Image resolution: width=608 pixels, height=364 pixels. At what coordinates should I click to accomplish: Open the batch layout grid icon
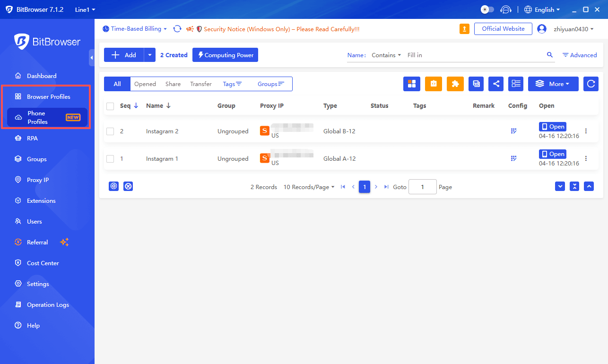pyautogui.click(x=411, y=84)
